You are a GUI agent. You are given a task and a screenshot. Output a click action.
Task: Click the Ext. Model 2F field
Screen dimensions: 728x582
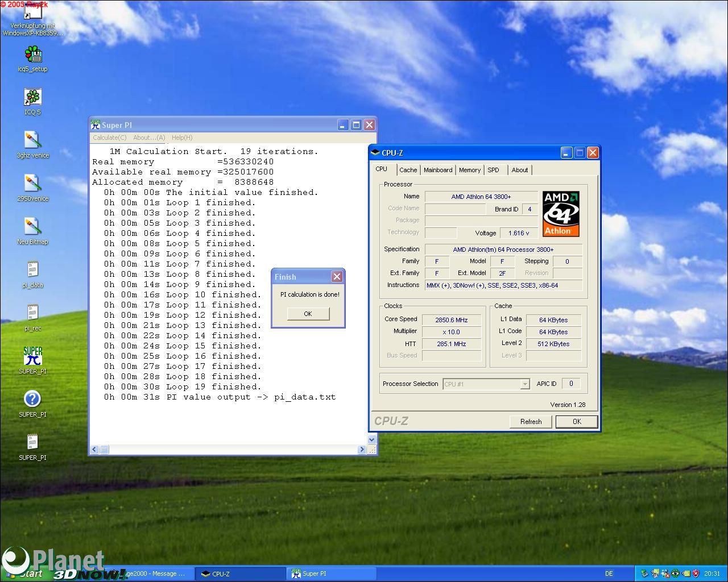point(502,273)
